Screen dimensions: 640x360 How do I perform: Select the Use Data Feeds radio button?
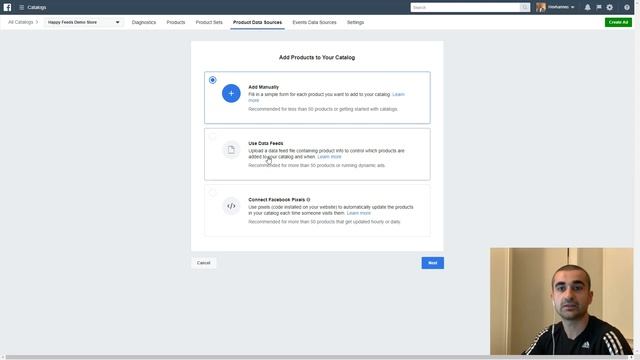[x=212, y=136]
